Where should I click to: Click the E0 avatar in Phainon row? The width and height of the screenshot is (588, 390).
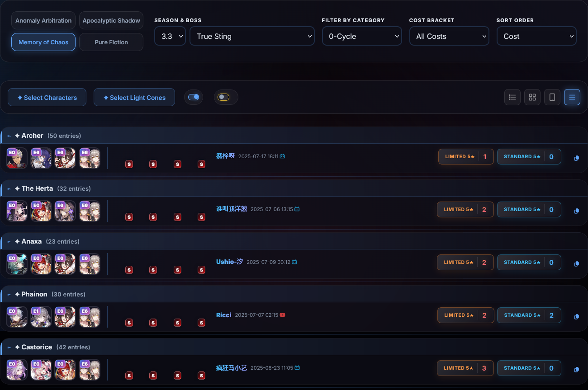coord(17,317)
